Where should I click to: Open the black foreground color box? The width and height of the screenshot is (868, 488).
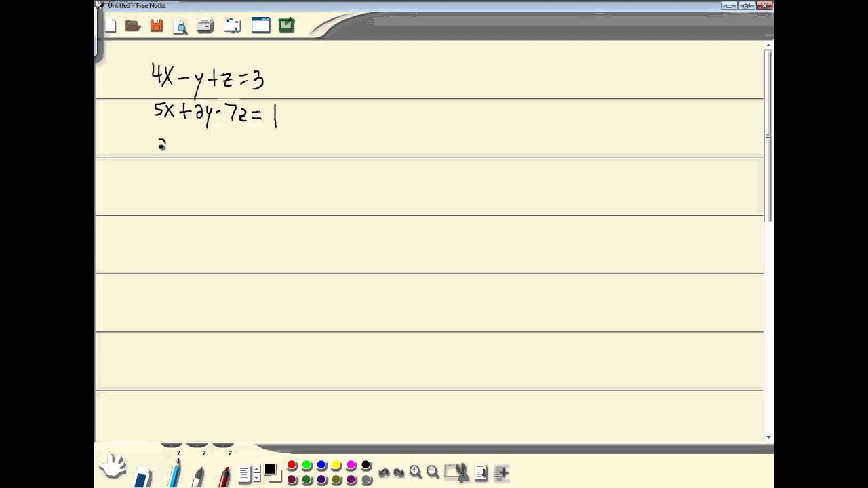point(270,469)
